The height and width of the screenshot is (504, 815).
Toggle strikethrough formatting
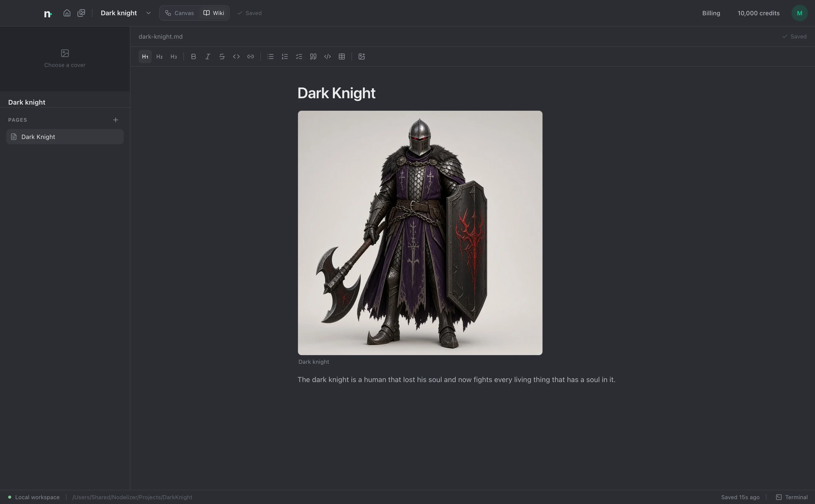click(222, 57)
